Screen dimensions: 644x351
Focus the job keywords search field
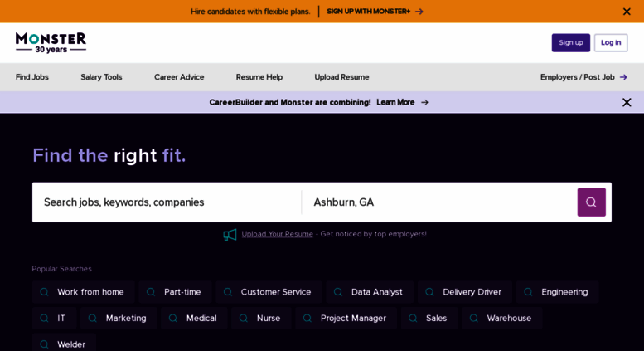[167, 202]
